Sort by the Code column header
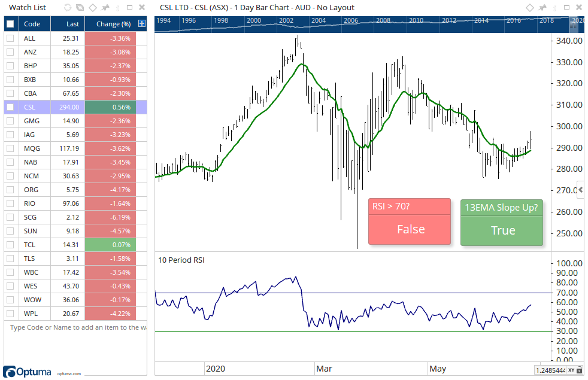This screenshot has height=380, width=588. (35, 24)
